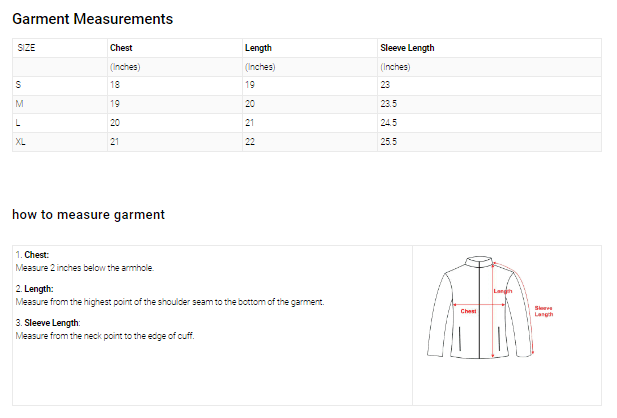Image resolution: width=617 pixels, height=418 pixels.
Task: Click the sleeve length value 25.5
Action: point(389,142)
